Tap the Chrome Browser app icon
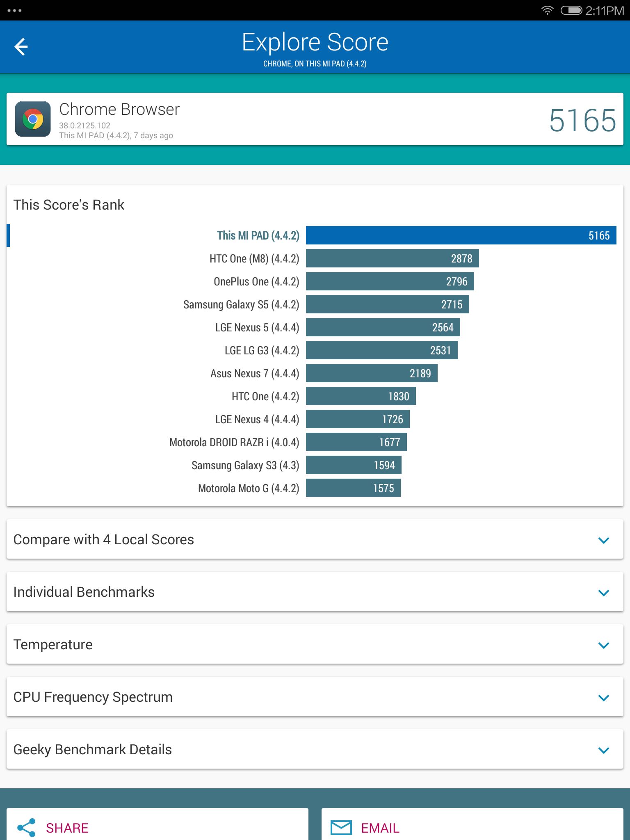Screen dimensions: 630x840 pos(33,119)
